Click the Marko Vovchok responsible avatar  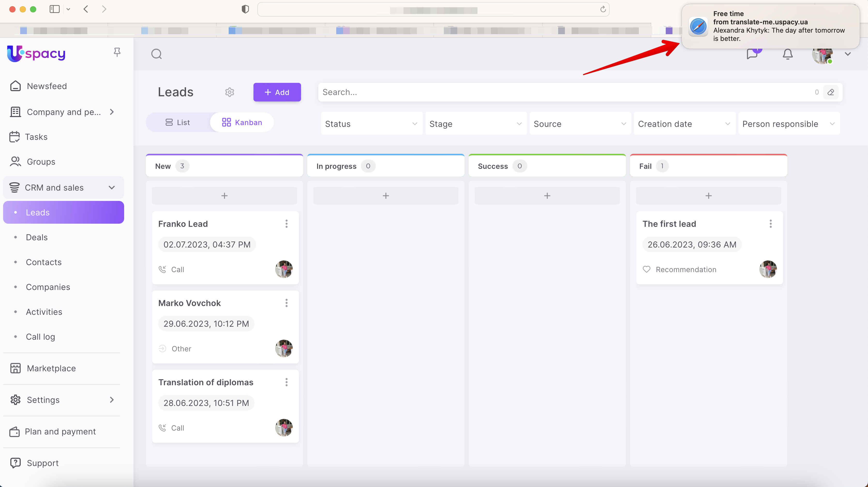pos(284,348)
